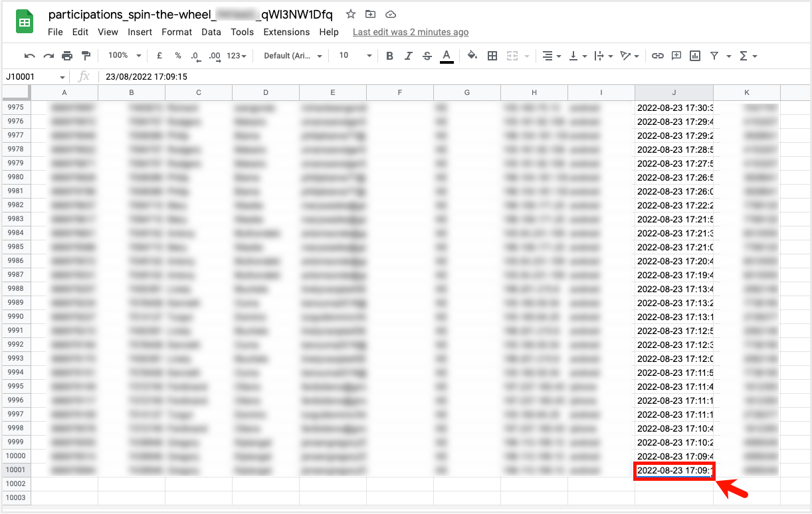Click the undo arrow icon
The width and height of the screenshot is (812, 514).
pos(29,56)
